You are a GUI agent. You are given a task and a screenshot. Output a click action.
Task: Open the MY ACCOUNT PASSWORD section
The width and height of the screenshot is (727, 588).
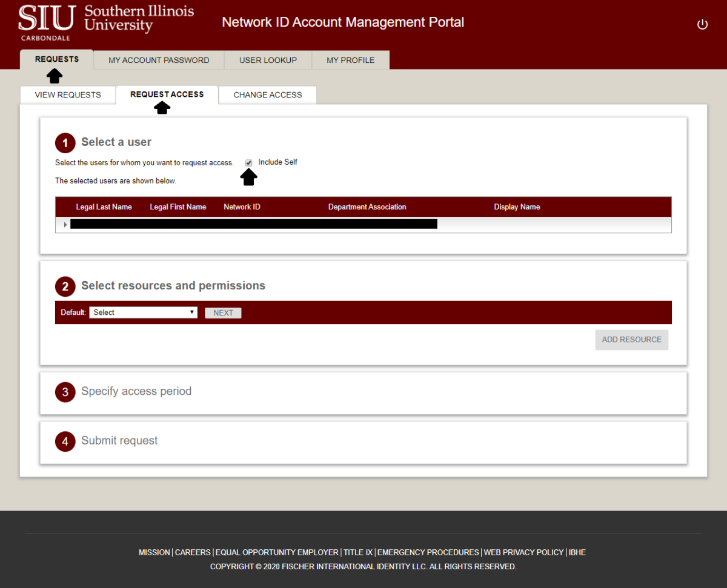(x=159, y=60)
